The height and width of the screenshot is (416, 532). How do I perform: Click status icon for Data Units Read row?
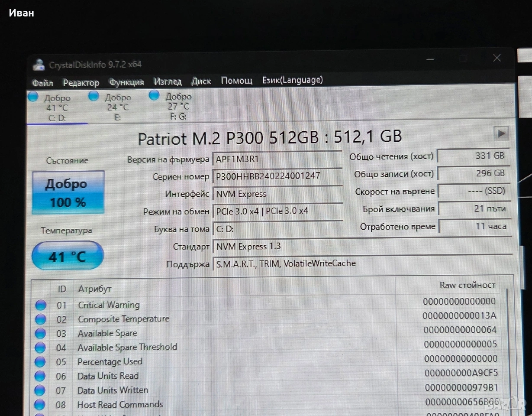pyautogui.click(x=40, y=376)
